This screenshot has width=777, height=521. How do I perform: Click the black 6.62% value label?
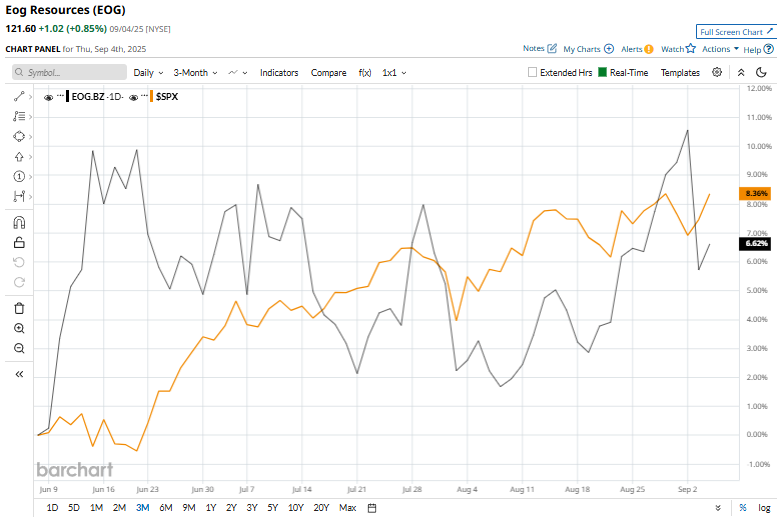[755, 243]
